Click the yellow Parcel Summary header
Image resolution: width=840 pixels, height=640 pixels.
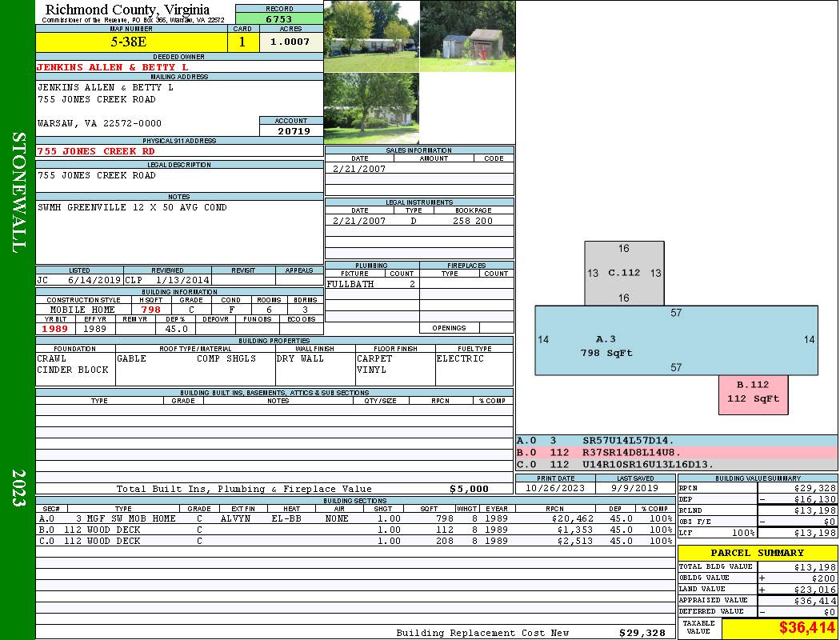point(757,553)
